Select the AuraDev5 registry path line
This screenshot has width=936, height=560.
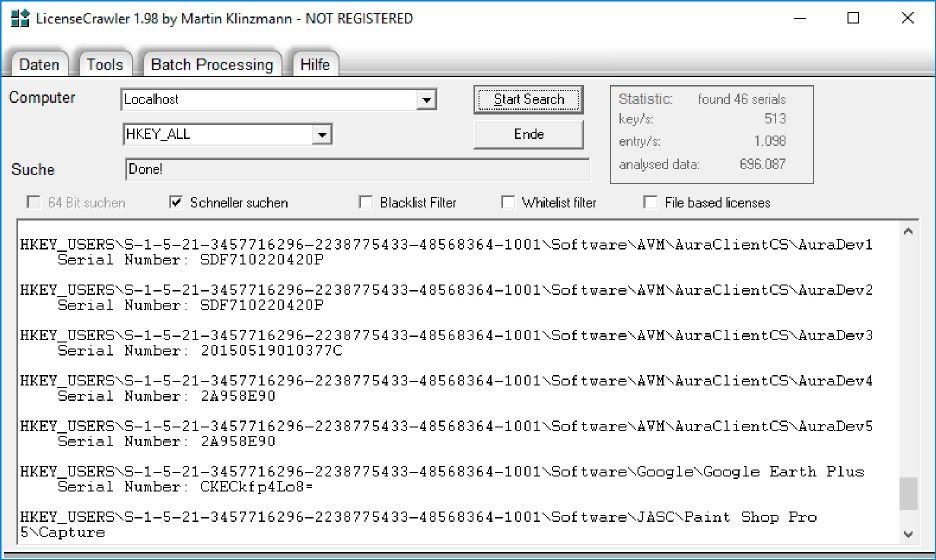(x=446, y=426)
